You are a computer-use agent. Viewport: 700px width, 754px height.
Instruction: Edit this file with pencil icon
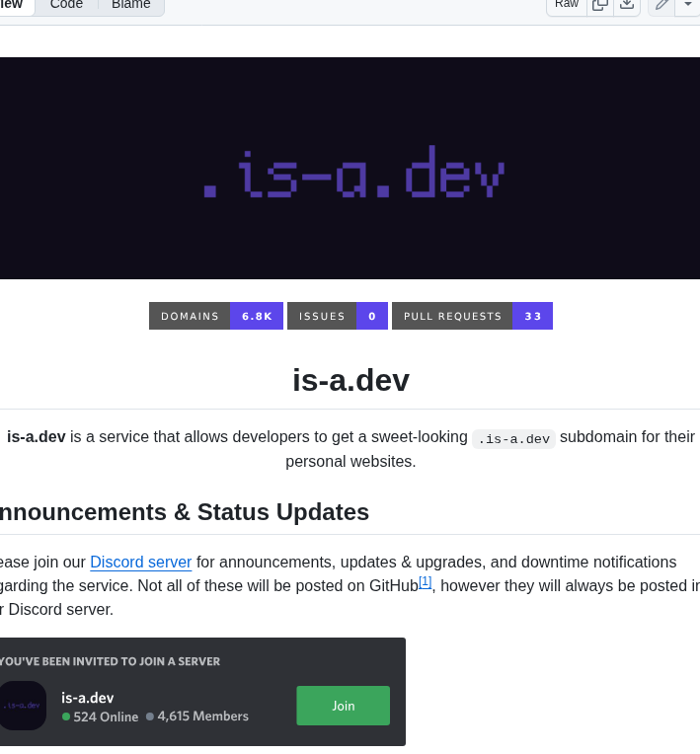[x=662, y=5]
